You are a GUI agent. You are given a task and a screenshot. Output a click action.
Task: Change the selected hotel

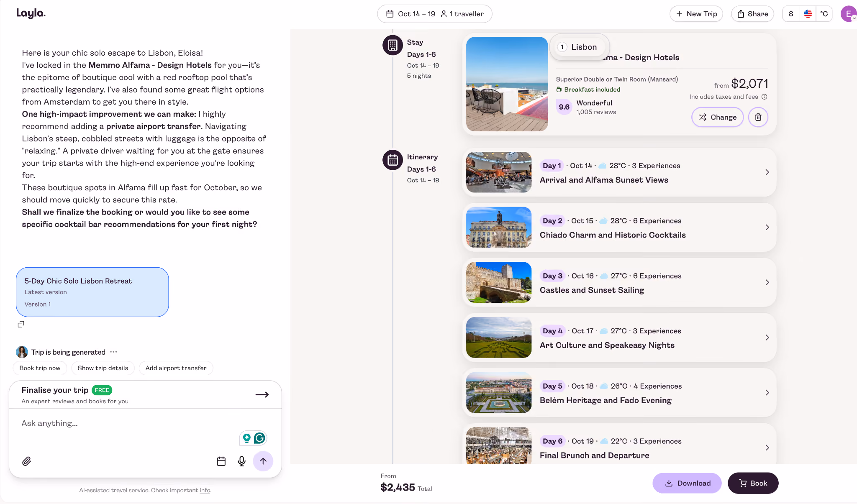(x=717, y=117)
